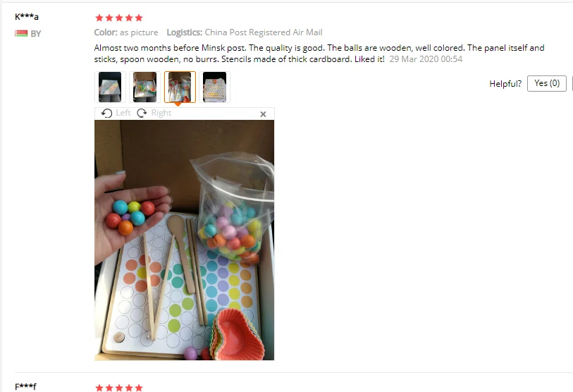Screen dimensions: 573x392
Task: Open the fourth review photo thumbnail
Action: tap(214, 87)
